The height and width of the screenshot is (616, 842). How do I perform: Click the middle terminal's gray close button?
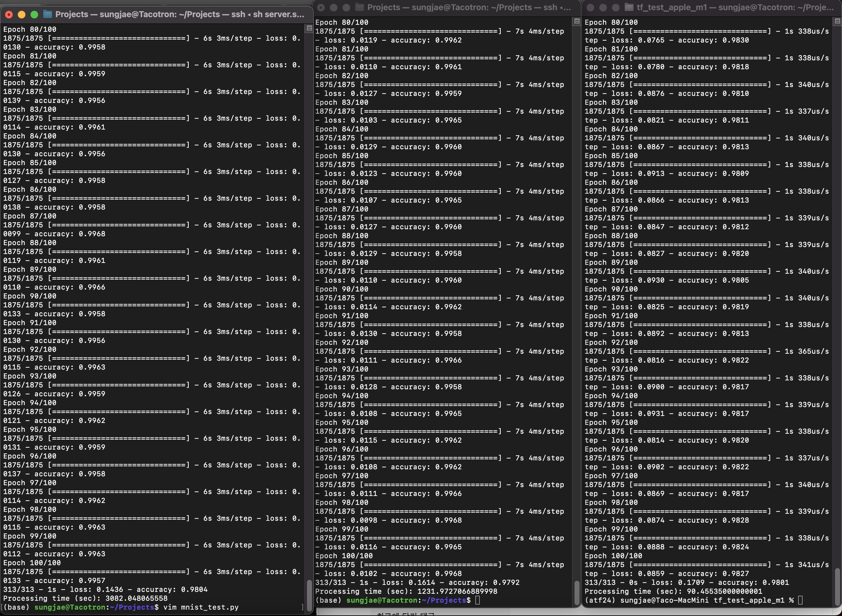pos(321,7)
